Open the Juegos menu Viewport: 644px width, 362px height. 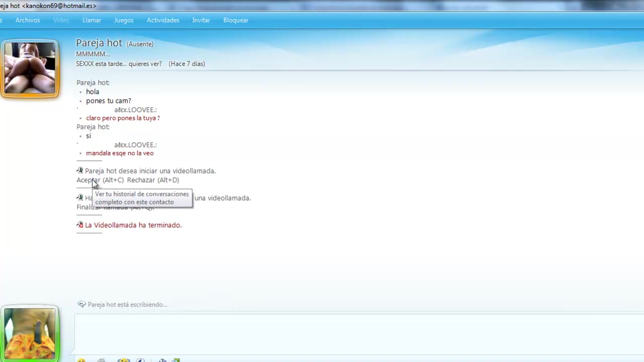point(124,20)
